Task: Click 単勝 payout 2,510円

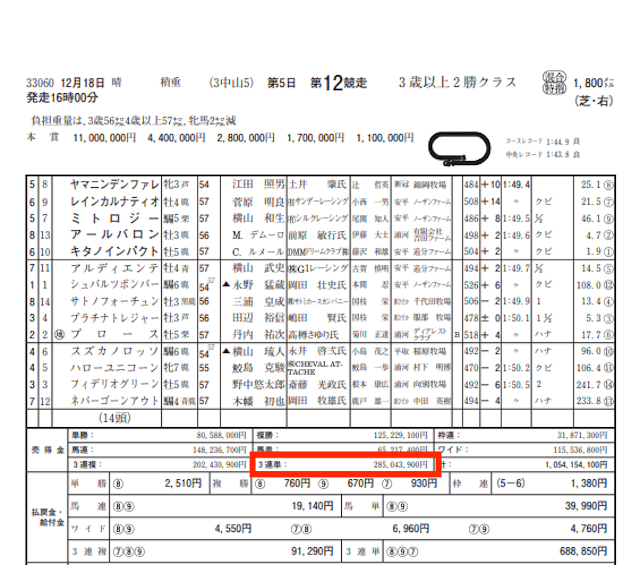Action: point(183,483)
